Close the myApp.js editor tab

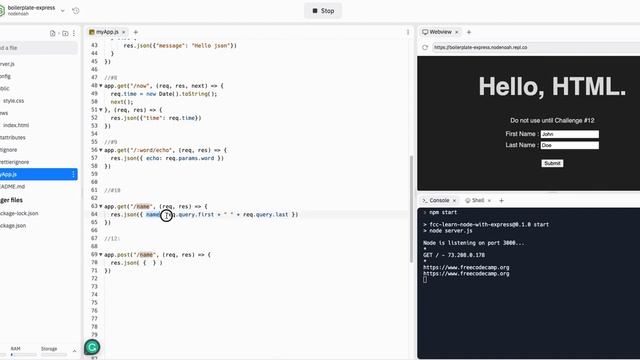(124, 32)
